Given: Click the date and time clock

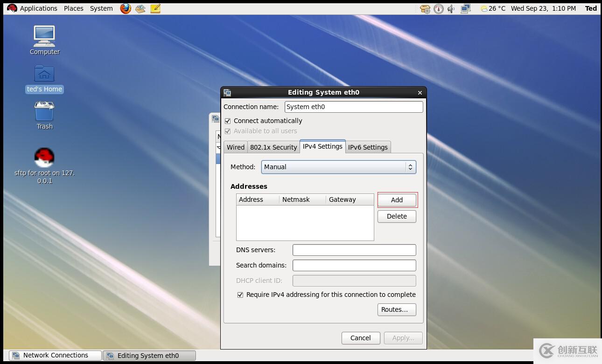Looking at the screenshot, I should pos(543,8).
